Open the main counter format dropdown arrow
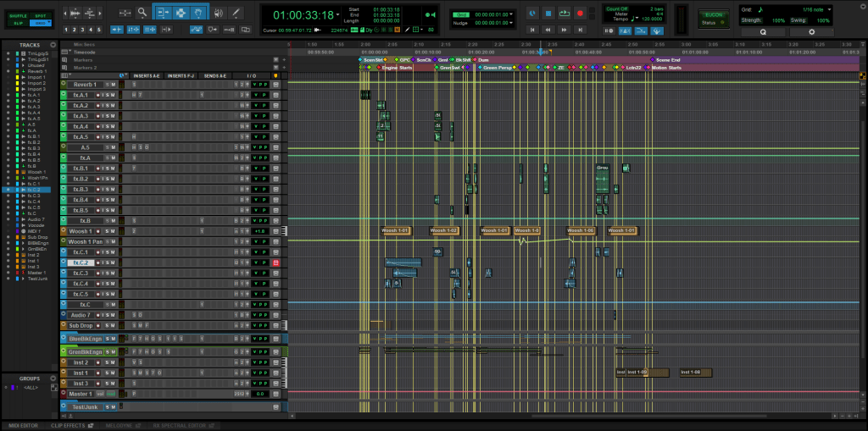Viewport: 868px width, 431px height. click(337, 14)
